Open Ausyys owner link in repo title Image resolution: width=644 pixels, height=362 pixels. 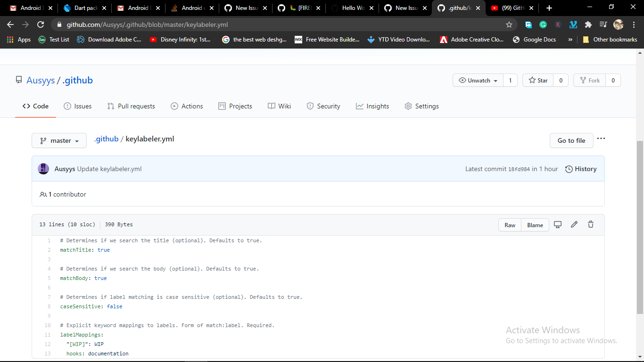[x=41, y=80]
